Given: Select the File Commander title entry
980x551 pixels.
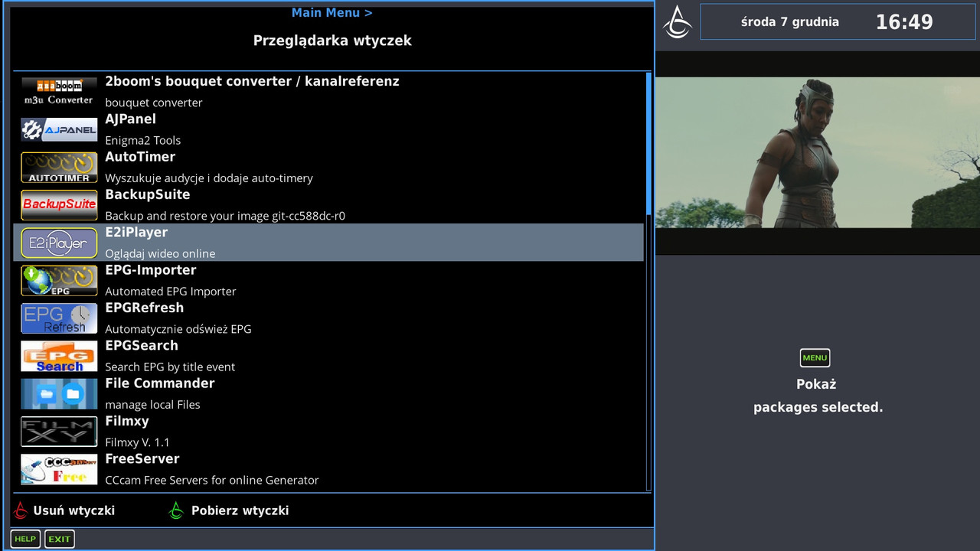Looking at the screenshot, I should click(x=159, y=383).
